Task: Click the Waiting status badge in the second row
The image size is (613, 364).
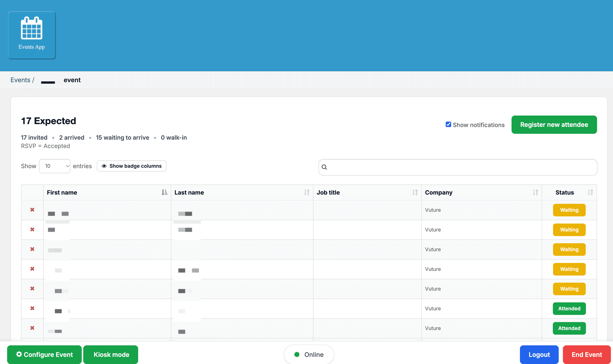Action: 569,230
